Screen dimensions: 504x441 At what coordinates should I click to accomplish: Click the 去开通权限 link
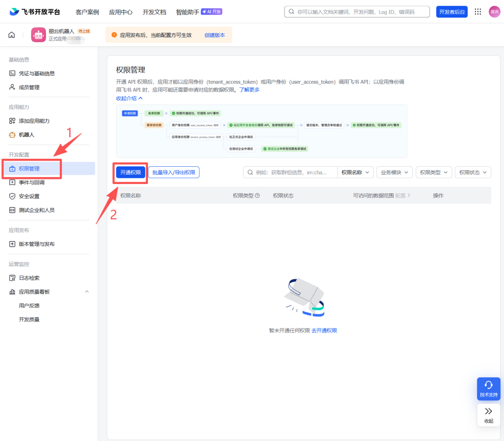click(x=324, y=330)
